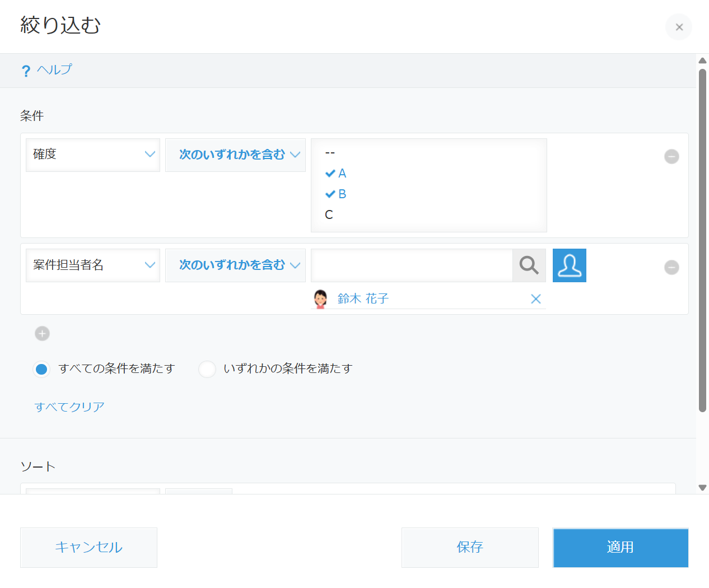
Task: Open the ヘルプ link
Action: 54,69
